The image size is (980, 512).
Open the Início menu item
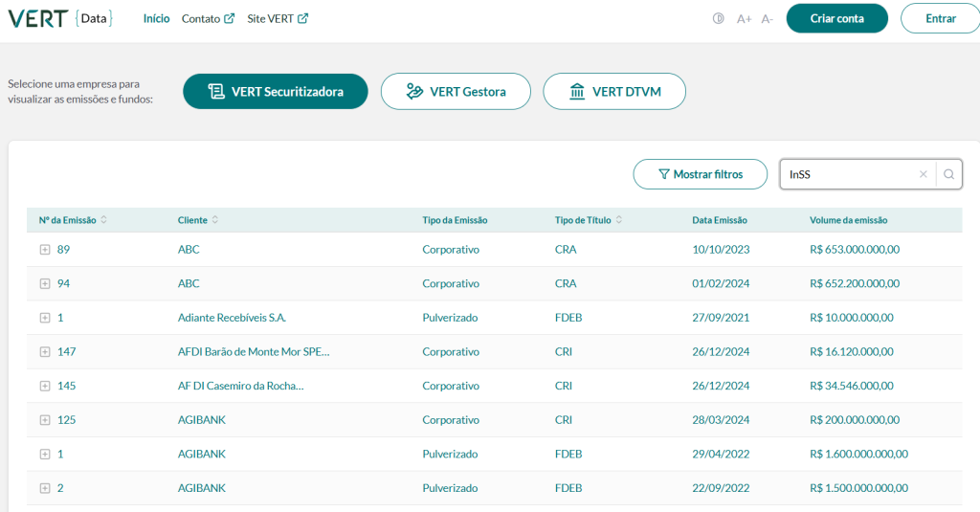pyautogui.click(x=156, y=18)
